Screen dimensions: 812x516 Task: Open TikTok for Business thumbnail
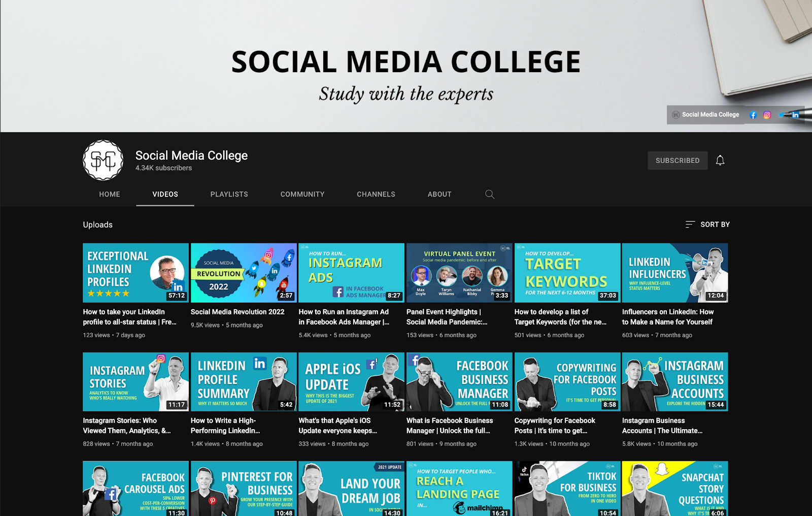pyautogui.click(x=567, y=489)
